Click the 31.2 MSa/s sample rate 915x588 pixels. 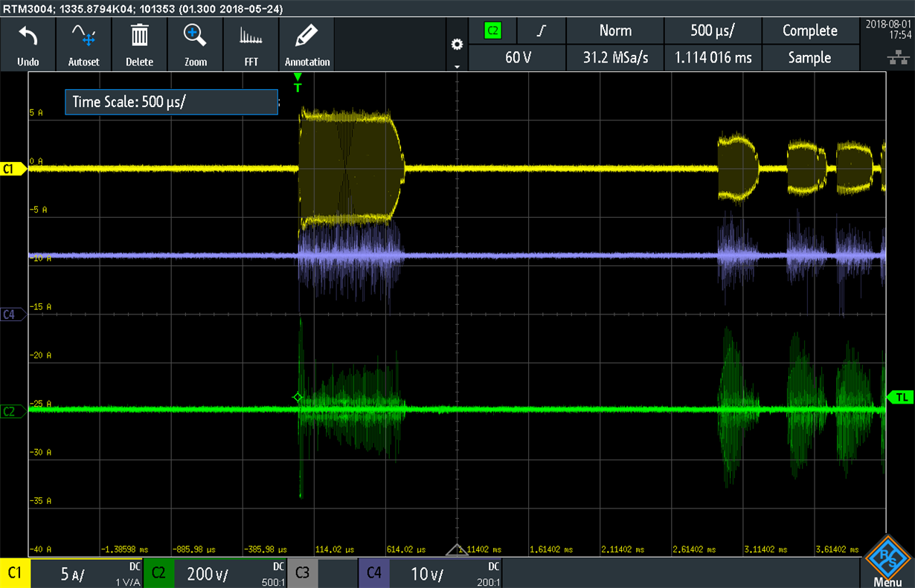click(615, 58)
